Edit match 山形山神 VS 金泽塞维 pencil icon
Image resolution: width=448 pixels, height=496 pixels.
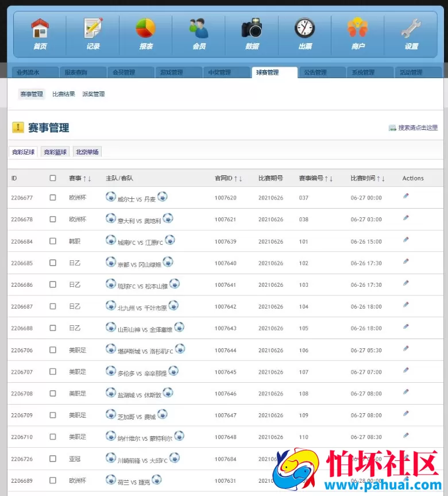406,326
